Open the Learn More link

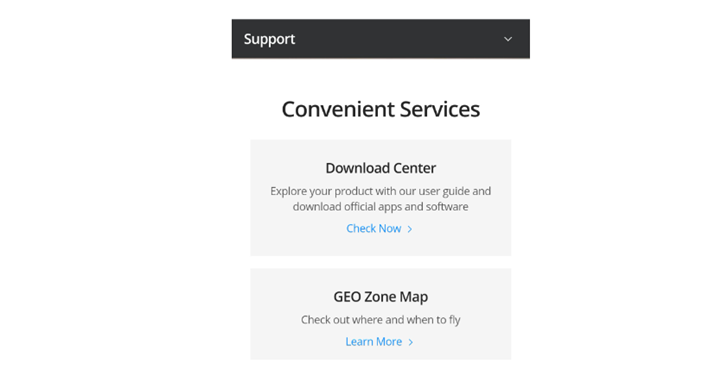(x=373, y=342)
